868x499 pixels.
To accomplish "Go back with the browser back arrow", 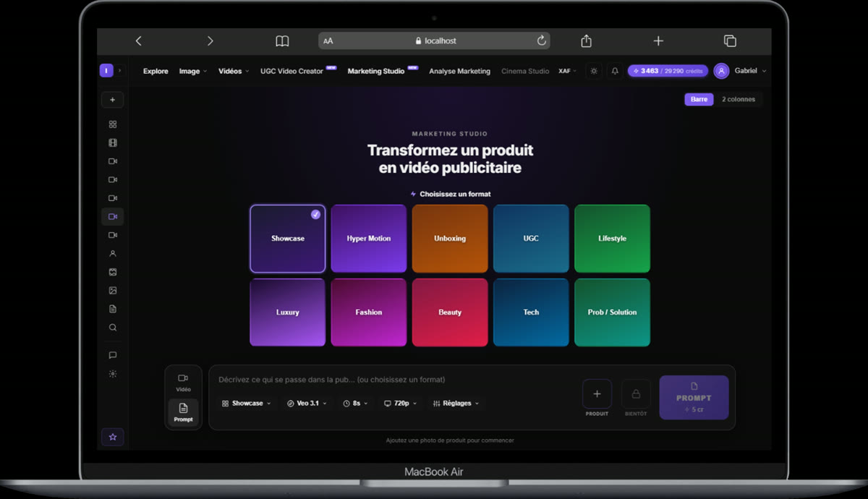I will click(138, 41).
